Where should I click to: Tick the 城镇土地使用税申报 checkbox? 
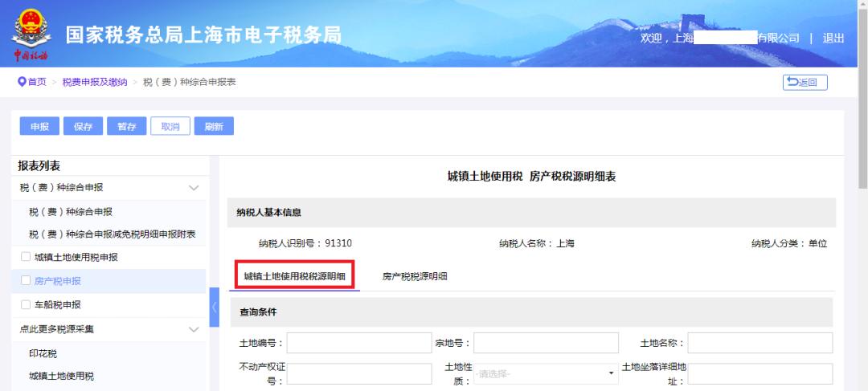(26, 257)
